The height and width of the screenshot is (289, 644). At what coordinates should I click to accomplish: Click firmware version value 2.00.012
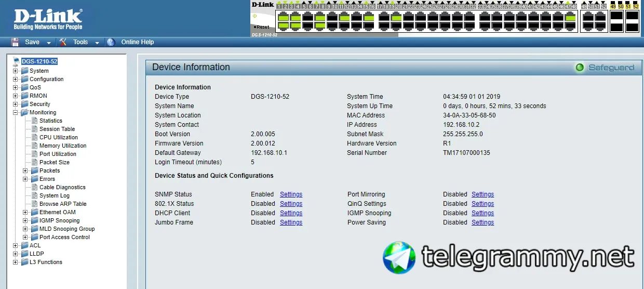pyautogui.click(x=263, y=143)
